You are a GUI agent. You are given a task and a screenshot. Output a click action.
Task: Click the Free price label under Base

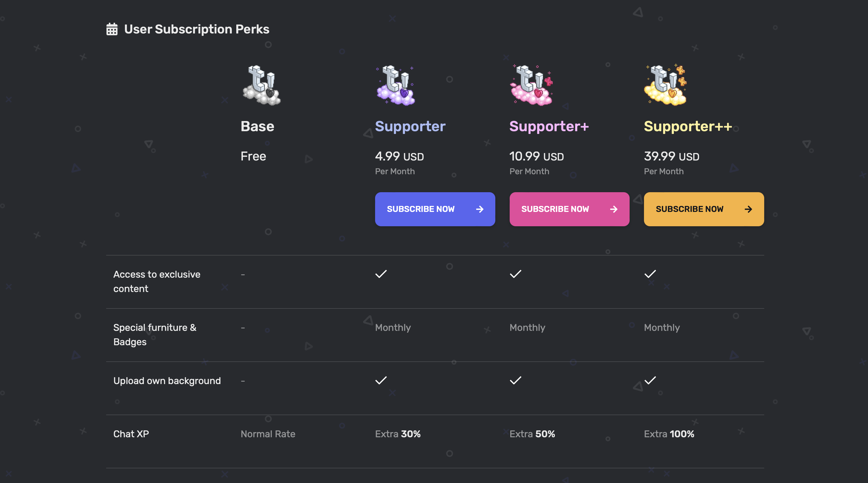(x=253, y=156)
